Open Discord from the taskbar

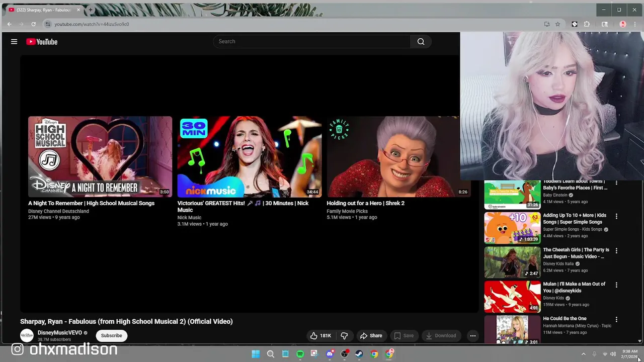pos(330,354)
